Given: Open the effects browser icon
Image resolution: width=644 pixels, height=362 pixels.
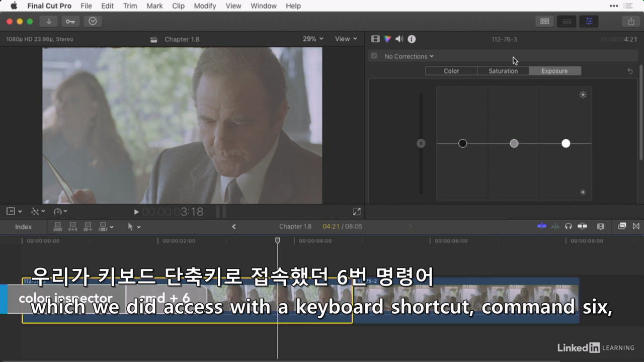Looking at the screenshot, I should 622,226.
